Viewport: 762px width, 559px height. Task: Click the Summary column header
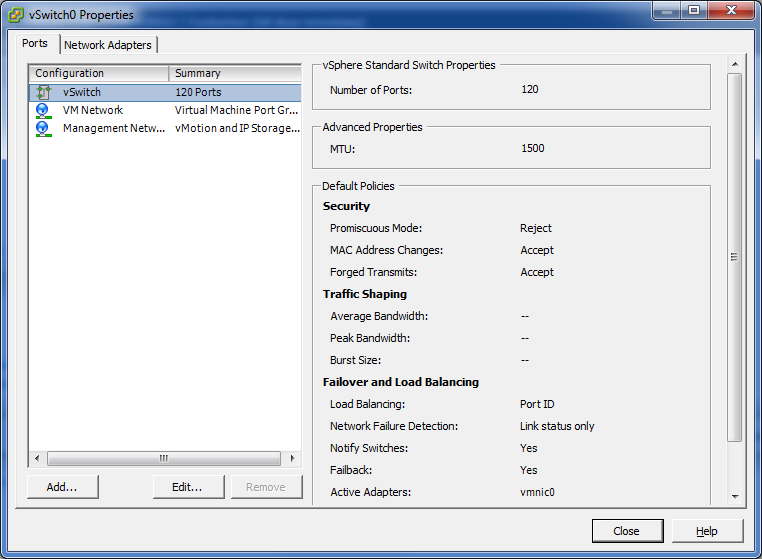tap(235, 73)
